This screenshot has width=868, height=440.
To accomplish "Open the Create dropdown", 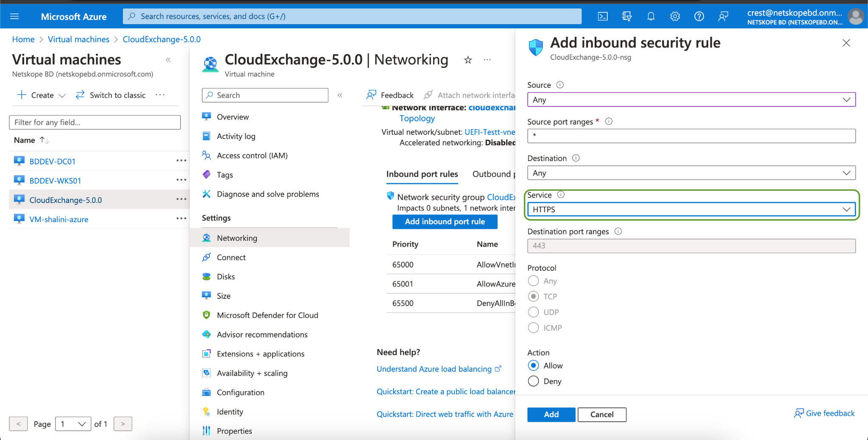I will [x=42, y=95].
